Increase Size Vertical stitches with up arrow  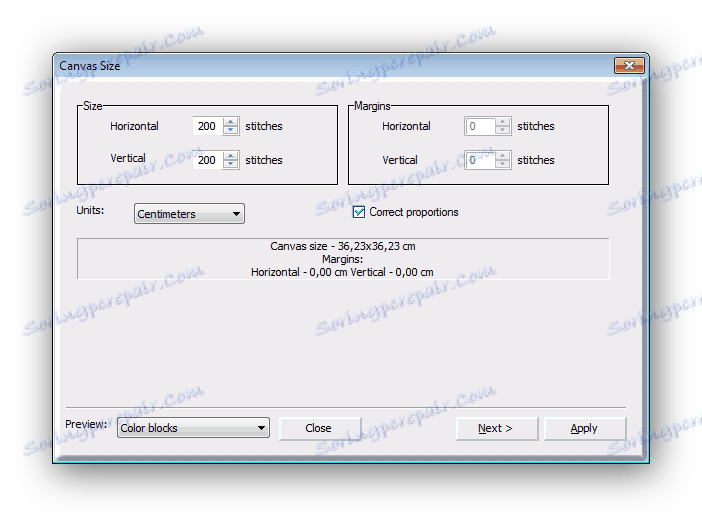click(x=231, y=156)
